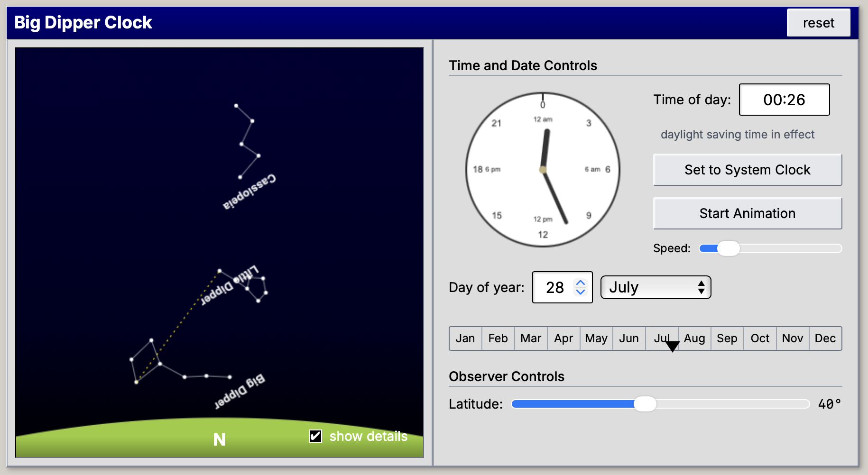The image size is (868, 475).
Task: Select Feb on the month strip
Action: (498, 338)
